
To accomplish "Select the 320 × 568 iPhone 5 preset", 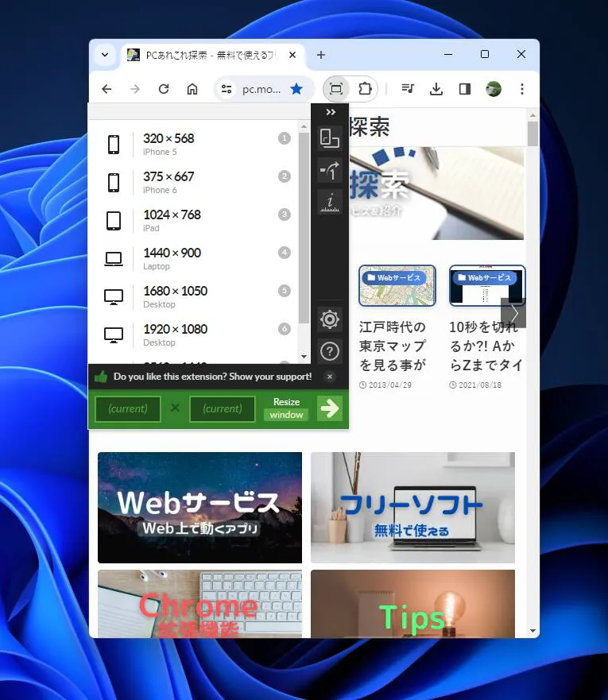I will click(193, 145).
